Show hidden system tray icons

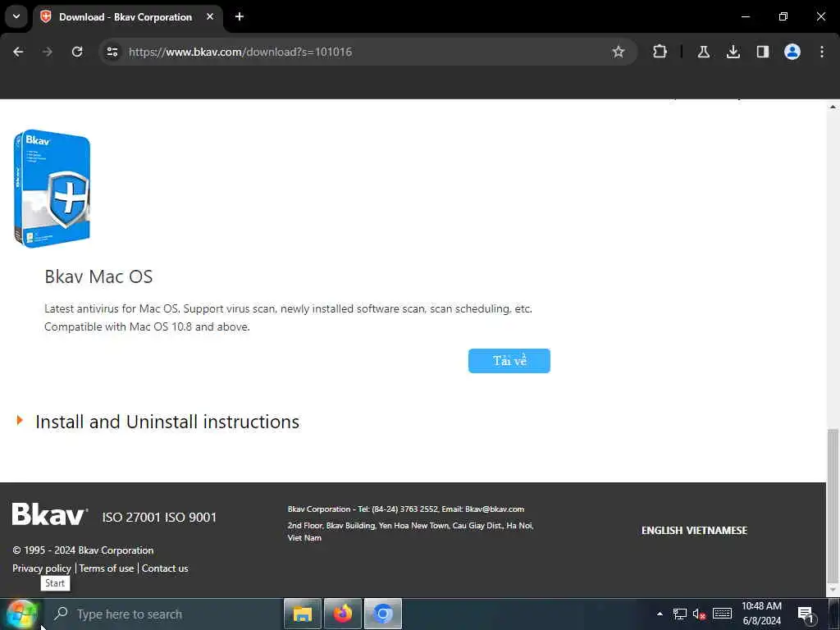(x=660, y=614)
